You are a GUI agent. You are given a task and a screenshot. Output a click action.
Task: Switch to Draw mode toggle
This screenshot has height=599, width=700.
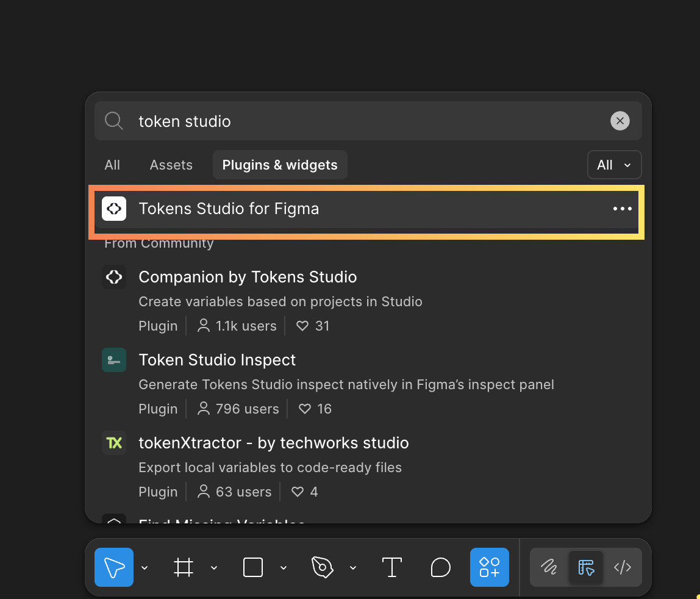pos(549,567)
